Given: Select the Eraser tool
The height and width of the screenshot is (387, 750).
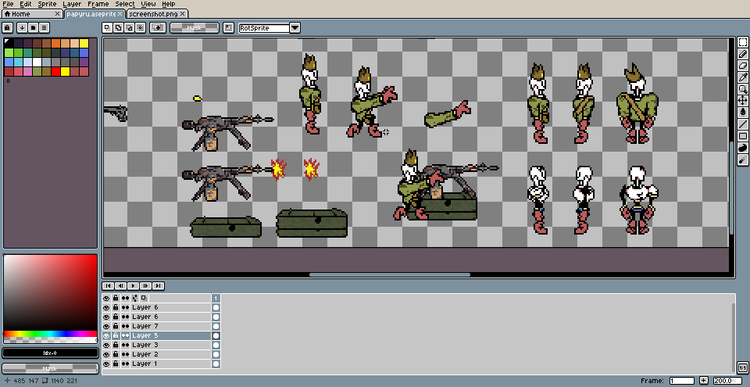Looking at the screenshot, I should [743, 66].
